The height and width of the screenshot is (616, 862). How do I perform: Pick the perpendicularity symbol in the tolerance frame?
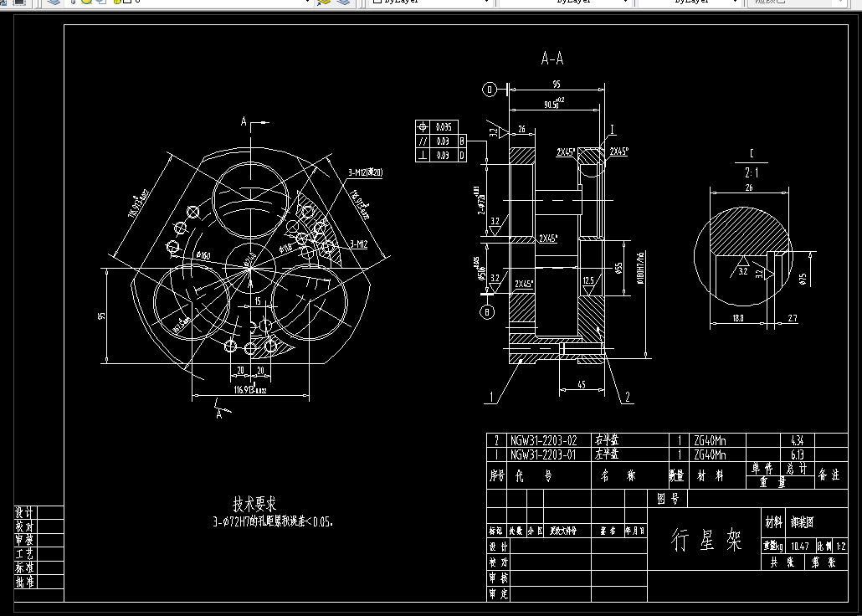pyautogui.click(x=423, y=155)
